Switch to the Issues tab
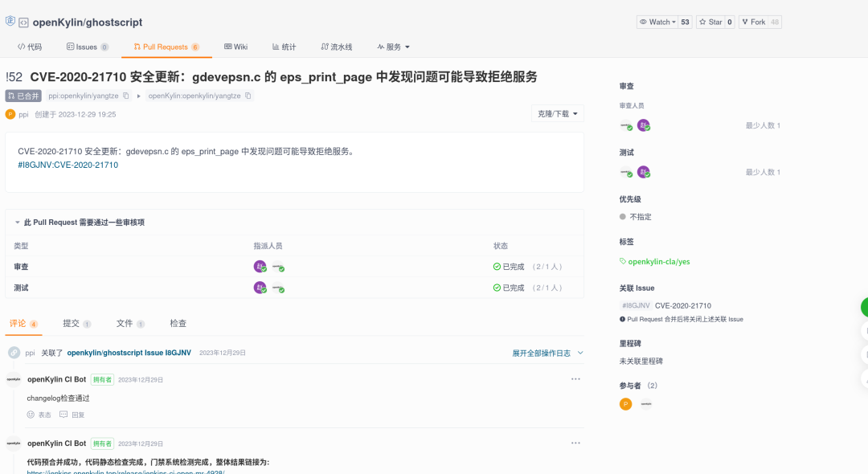868x474 pixels. (x=86, y=47)
